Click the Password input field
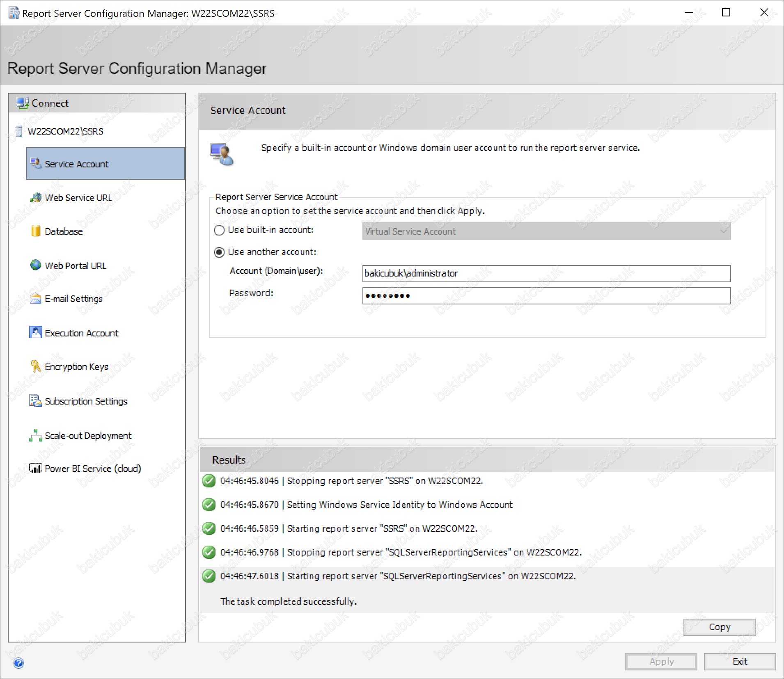784x679 pixels. click(x=546, y=296)
